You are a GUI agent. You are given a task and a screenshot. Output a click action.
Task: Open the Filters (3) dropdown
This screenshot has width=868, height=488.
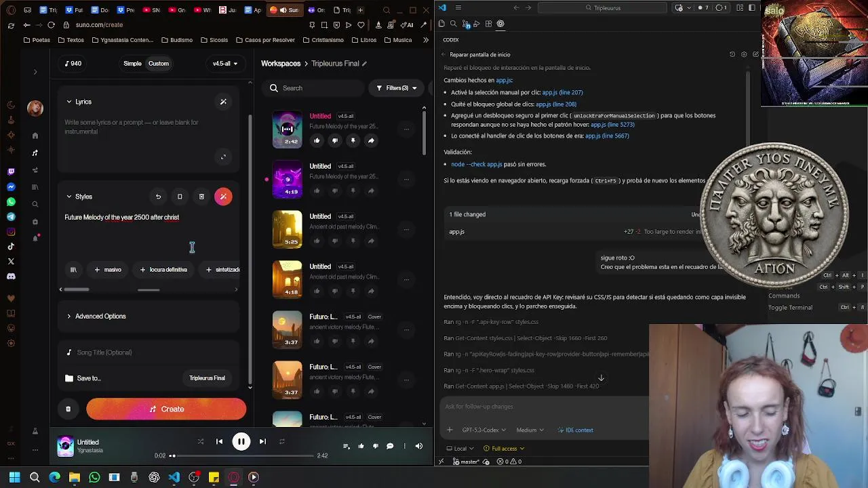(x=397, y=88)
